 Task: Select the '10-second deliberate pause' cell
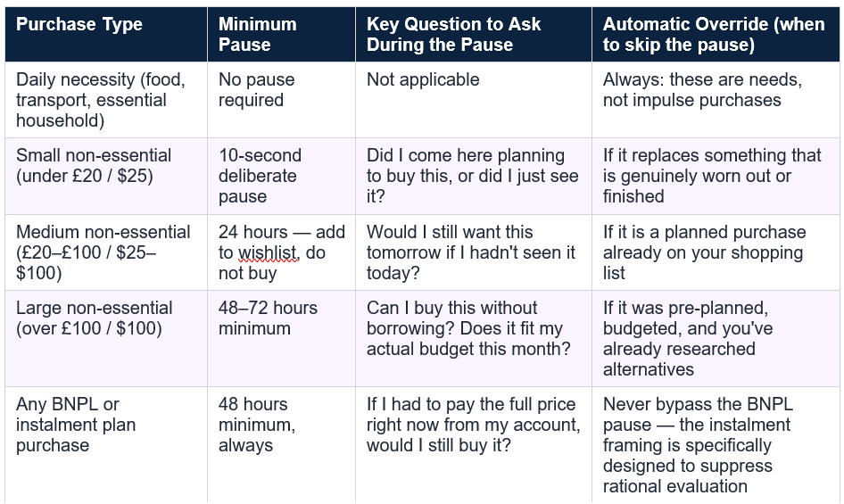point(281,176)
